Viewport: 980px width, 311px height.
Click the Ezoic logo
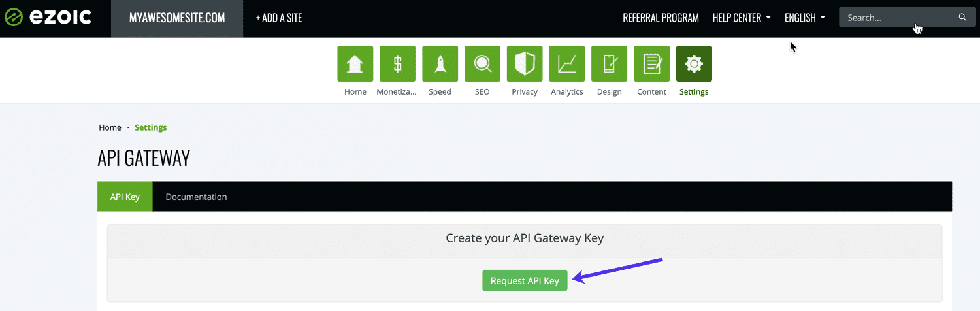[48, 18]
